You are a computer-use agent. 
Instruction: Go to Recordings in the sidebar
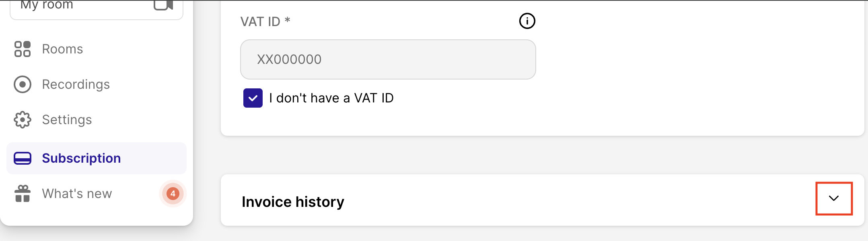pyautogui.click(x=76, y=84)
